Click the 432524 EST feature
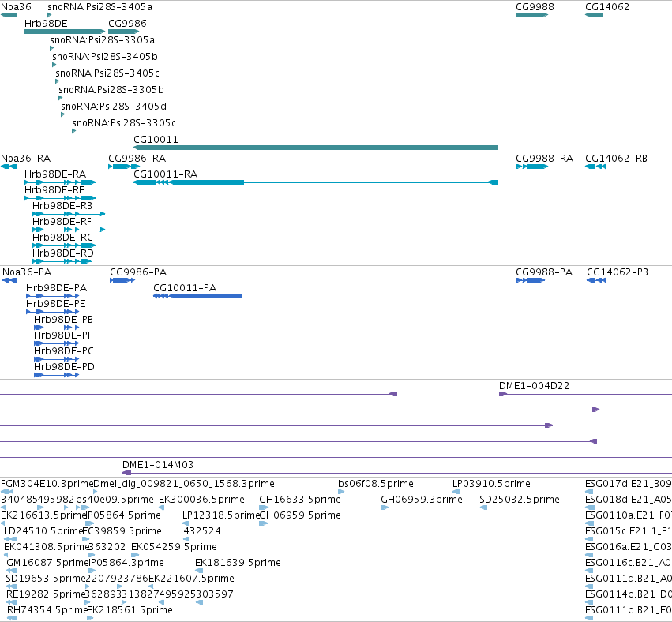The image size is (672, 622). click(186, 539)
